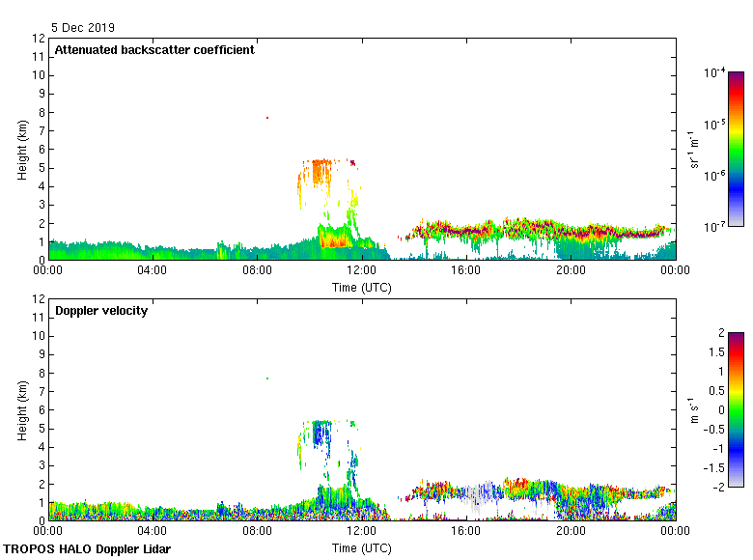Click the isolated red dot near 8 km in backscatter plot

coord(267,118)
